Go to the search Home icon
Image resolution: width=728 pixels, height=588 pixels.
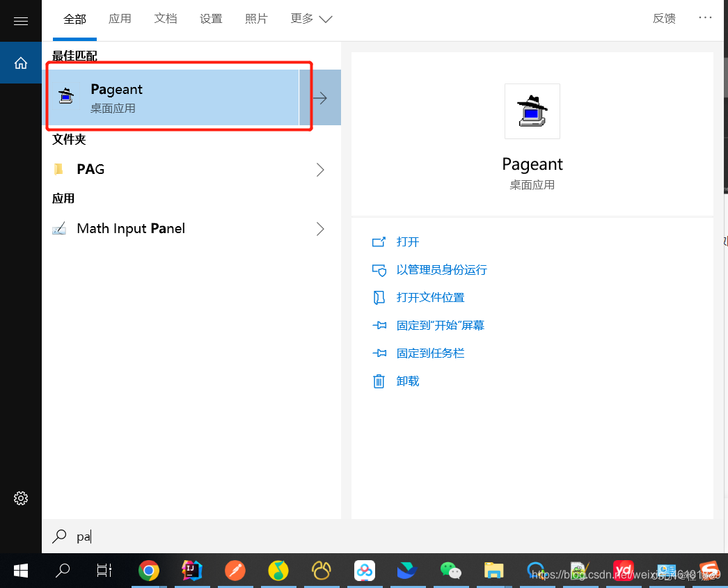click(x=20, y=63)
